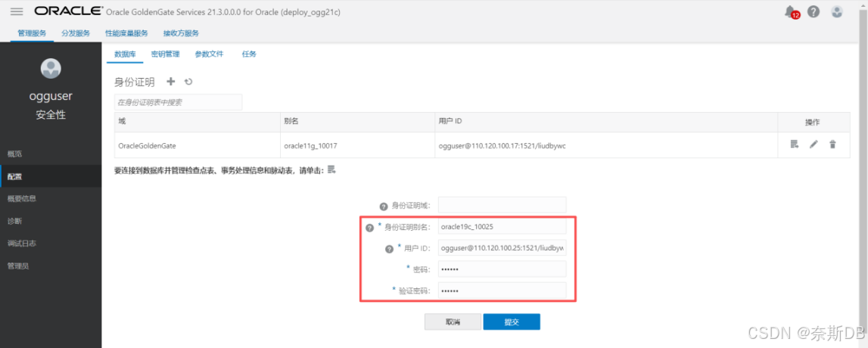The height and width of the screenshot is (348, 868).
Task: Select the 密钥管理 sub-tab
Action: coord(165,54)
